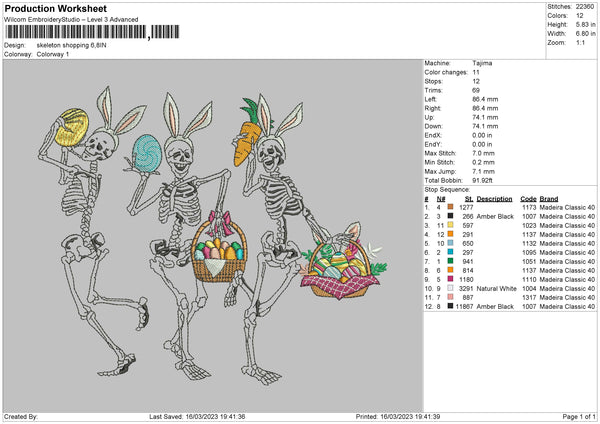Click the 'St.' column header
The image size is (600, 424).
469,199
